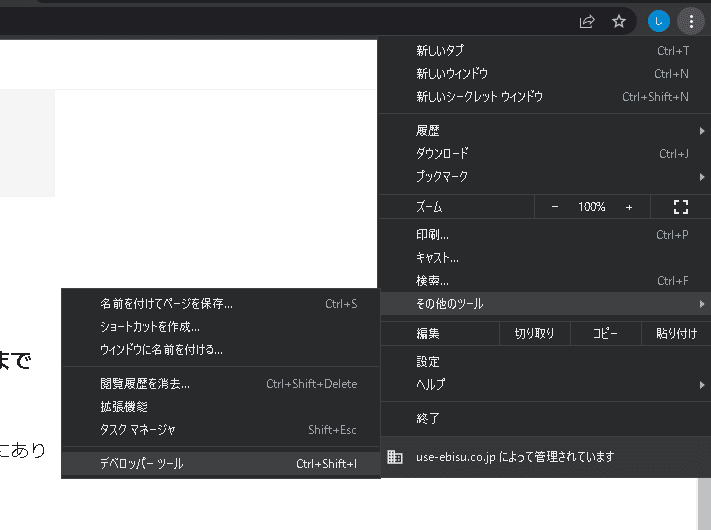Image resolution: width=711 pixels, height=530 pixels.
Task: Open デベロッパー ツール
Action: coord(220,463)
